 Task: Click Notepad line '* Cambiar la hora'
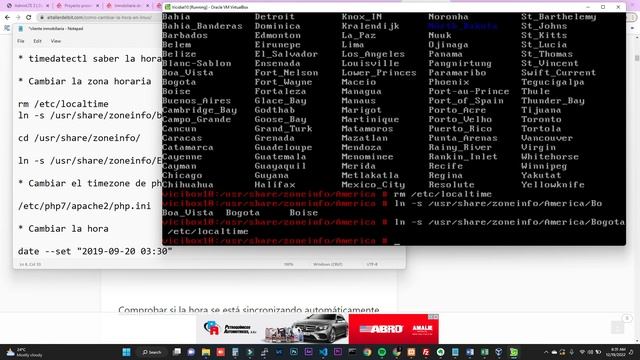click(x=63, y=229)
